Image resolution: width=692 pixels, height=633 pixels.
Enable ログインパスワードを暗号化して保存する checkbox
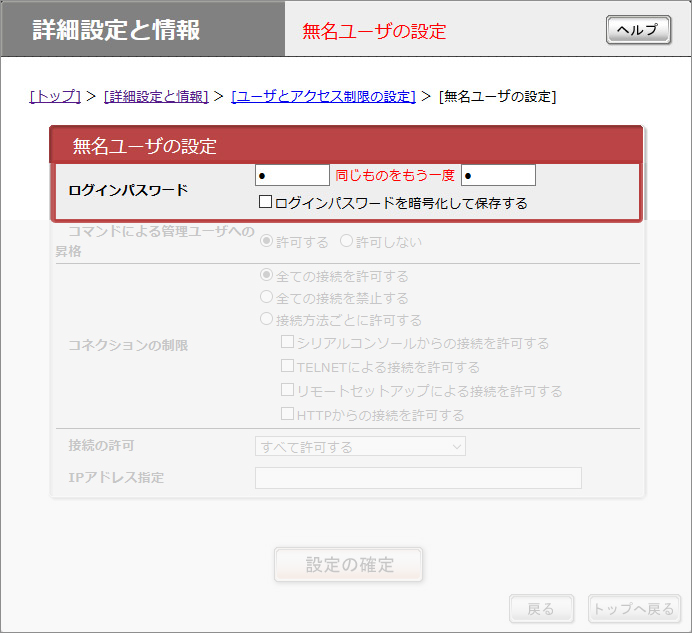coord(266,202)
